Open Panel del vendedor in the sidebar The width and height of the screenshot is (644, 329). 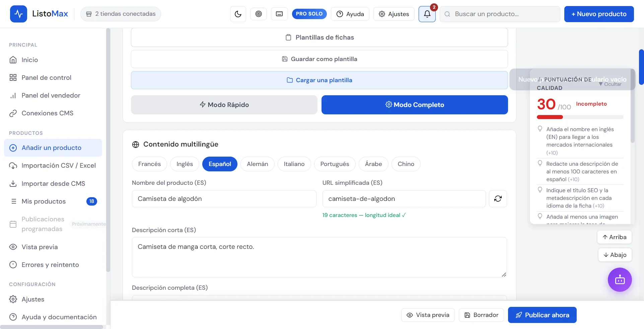(54, 95)
